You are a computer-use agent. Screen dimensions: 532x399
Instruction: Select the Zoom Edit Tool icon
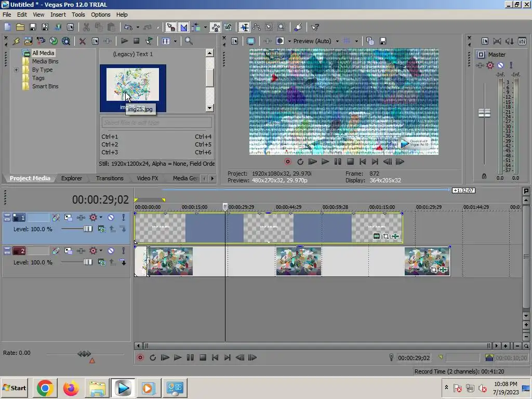(281, 27)
